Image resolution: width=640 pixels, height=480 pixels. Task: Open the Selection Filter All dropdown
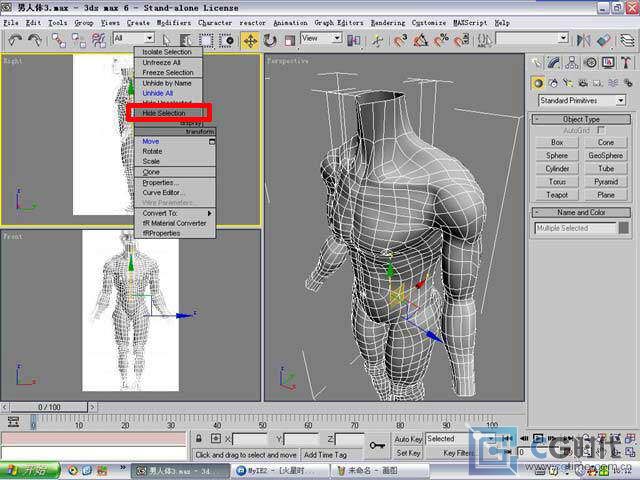coord(133,38)
